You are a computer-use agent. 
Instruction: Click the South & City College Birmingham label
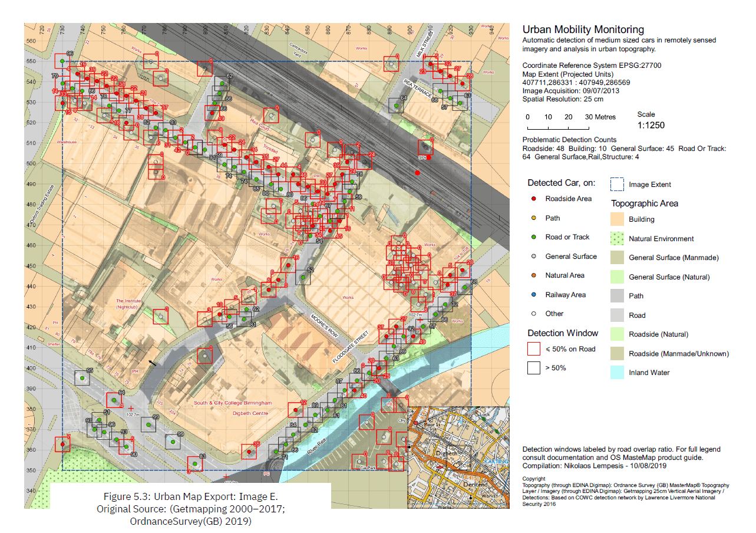(x=233, y=403)
